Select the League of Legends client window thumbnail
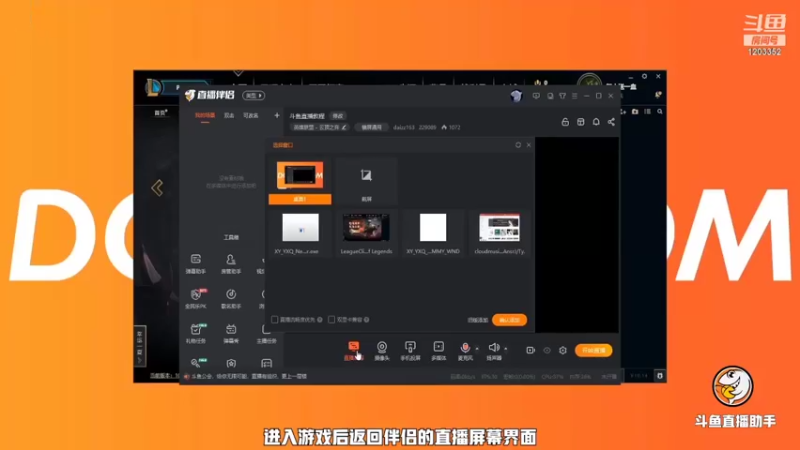800x450 pixels. [x=366, y=233]
